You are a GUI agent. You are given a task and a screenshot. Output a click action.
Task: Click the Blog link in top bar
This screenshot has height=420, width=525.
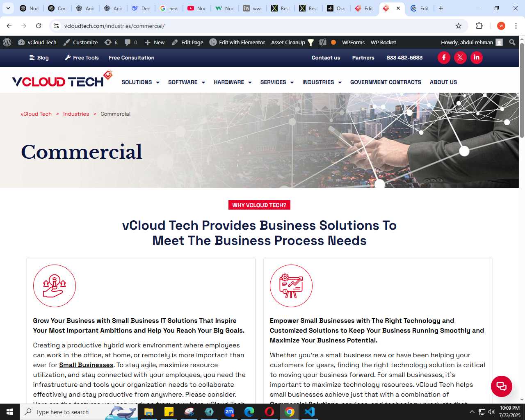point(39,58)
